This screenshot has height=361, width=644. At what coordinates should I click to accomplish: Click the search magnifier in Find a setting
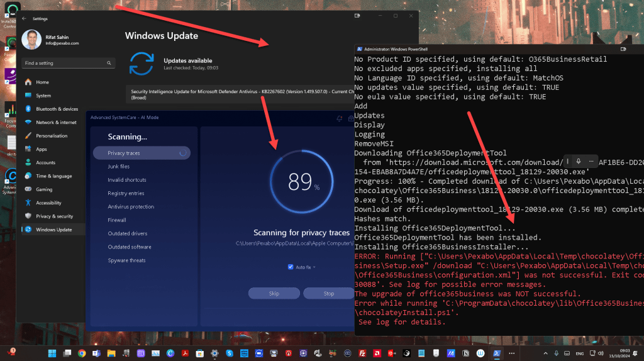pyautogui.click(x=109, y=64)
